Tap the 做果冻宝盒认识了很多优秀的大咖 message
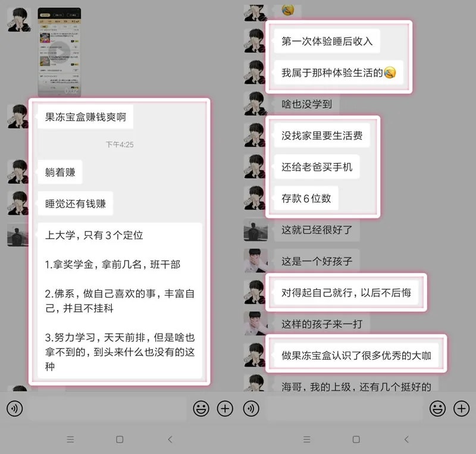476x454 pixels. click(x=356, y=355)
